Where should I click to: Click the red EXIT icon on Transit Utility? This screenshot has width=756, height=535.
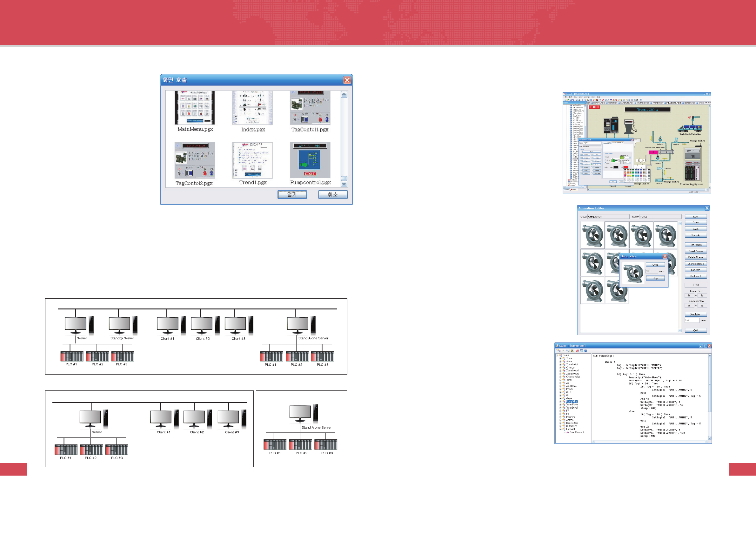click(594, 107)
